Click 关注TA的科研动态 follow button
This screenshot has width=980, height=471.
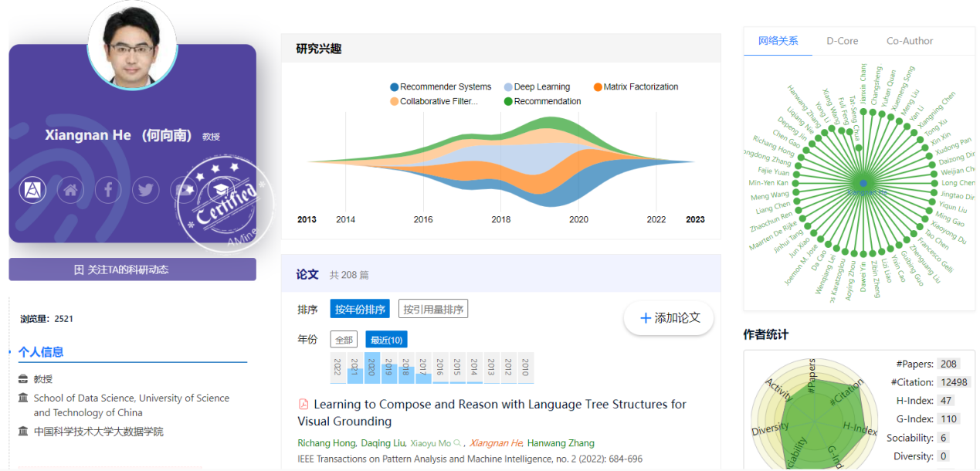132,269
